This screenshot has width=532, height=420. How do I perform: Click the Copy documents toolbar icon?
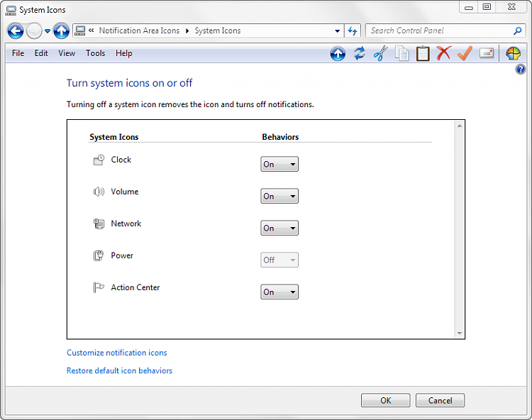[401, 53]
